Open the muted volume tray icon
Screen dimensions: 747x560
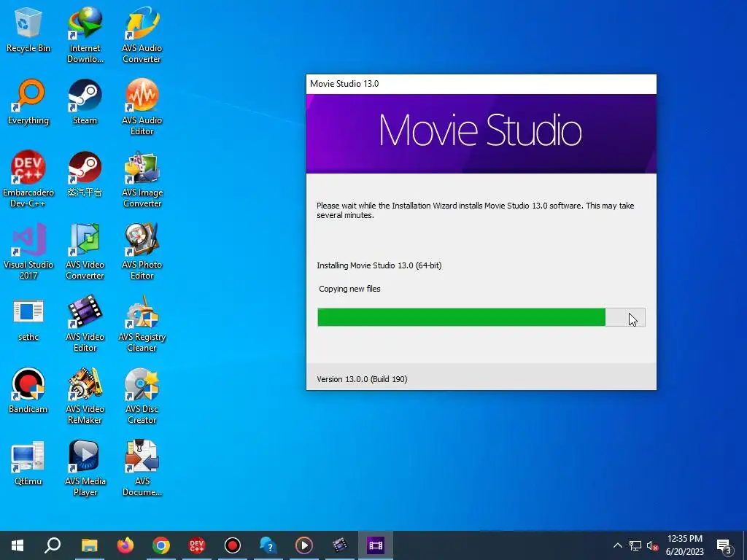[652, 545]
